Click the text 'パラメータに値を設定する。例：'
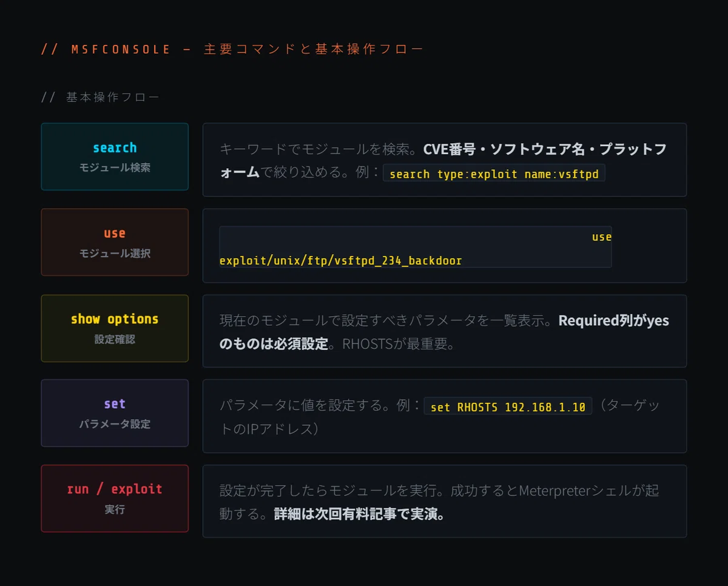The width and height of the screenshot is (728, 586). (320, 406)
